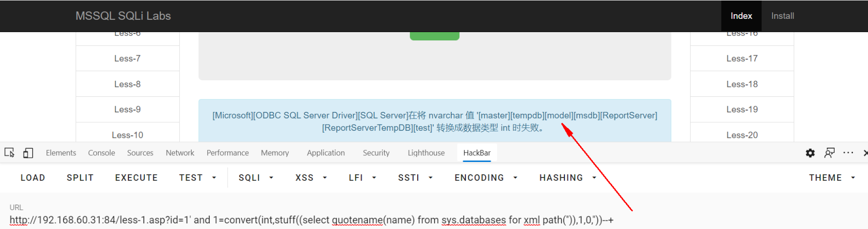Image resolution: width=868 pixels, height=229 pixels.
Task: Select the Performance tab
Action: 228,153
